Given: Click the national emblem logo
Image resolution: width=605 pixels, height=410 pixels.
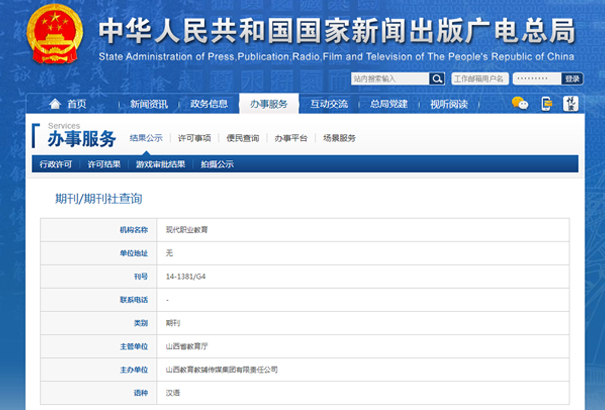Looking at the screenshot, I should pyautogui.click(x=55, y=34).
